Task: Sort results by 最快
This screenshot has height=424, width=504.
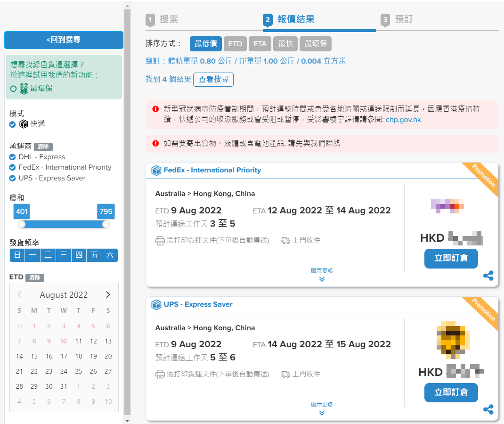Action: [x=285, y=44]
